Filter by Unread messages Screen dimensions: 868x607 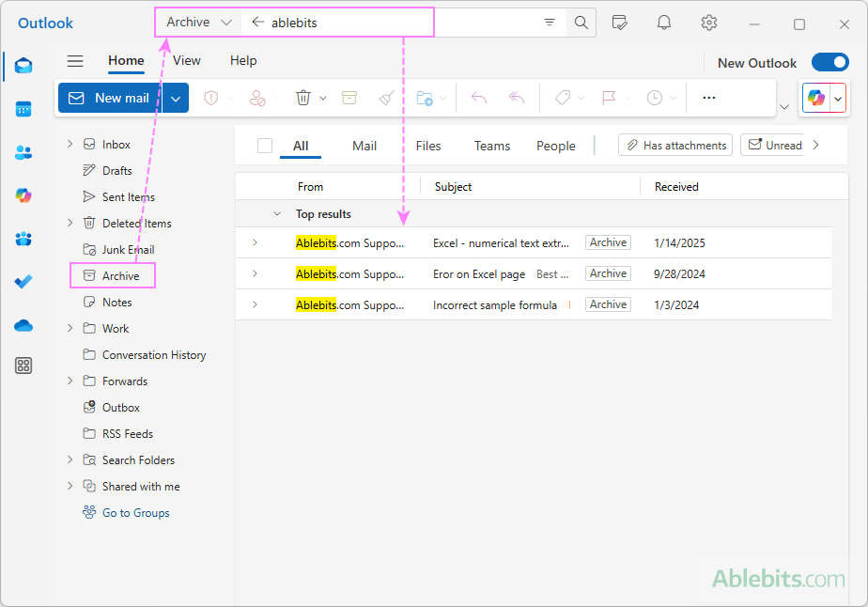(x=773, y=145)
